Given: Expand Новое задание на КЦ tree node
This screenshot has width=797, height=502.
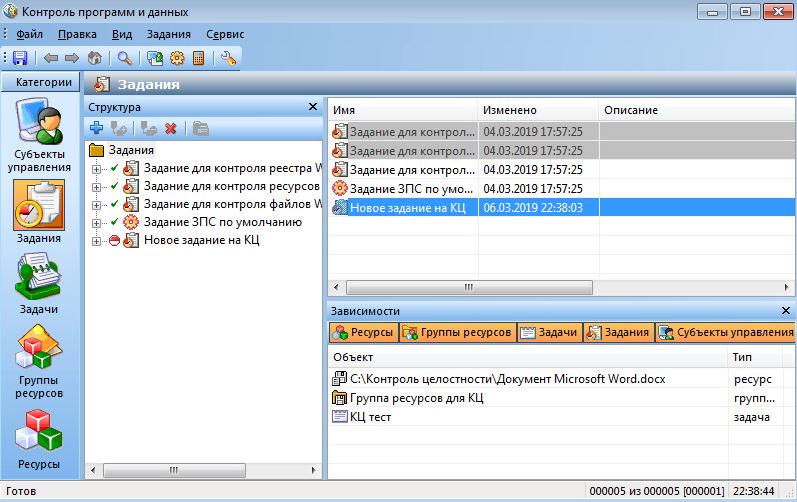Looking at the screenshot, I should pyautogui.click(x=96, y=241).
